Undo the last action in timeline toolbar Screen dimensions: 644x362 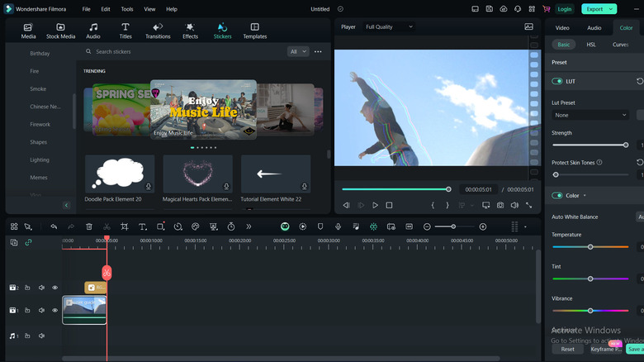pyautogui.click(x=54, y=226)
